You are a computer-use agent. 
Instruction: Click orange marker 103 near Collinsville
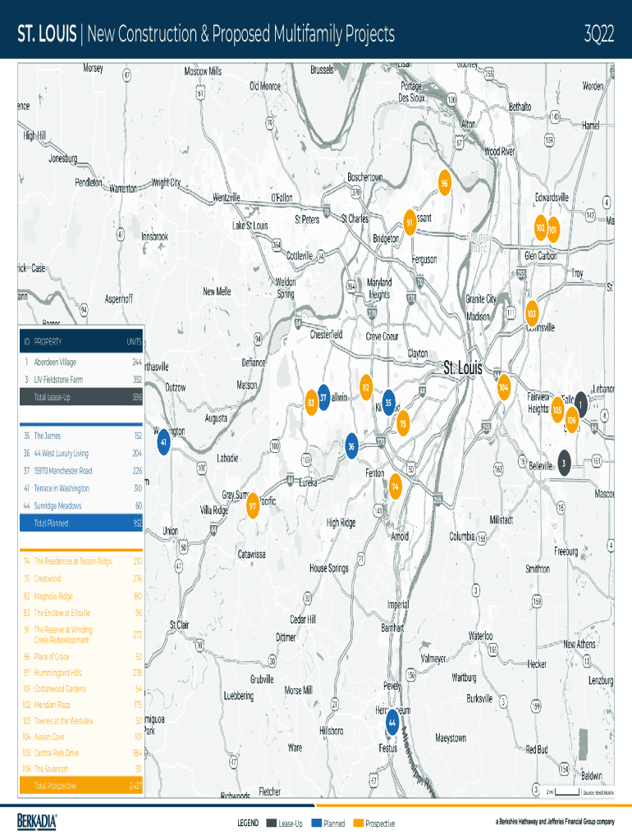(x=532, y=313)
